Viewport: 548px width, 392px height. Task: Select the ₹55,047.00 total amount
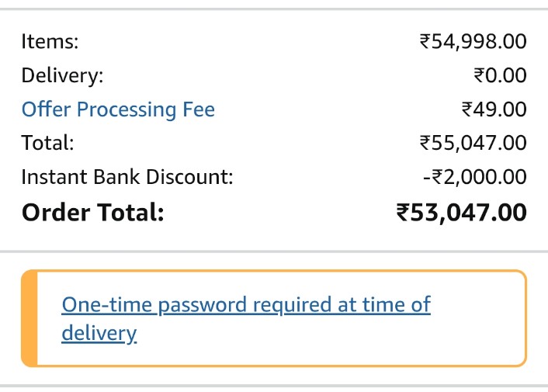click(x=473, y=143)
